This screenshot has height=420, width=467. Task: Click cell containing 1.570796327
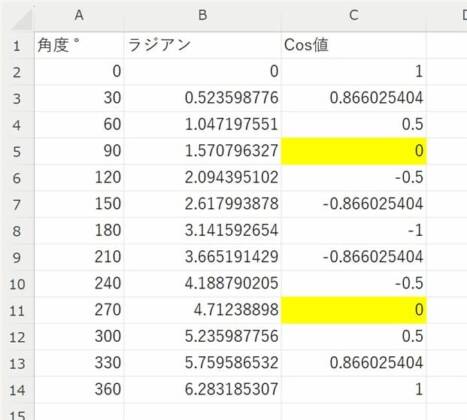[202, 151]
